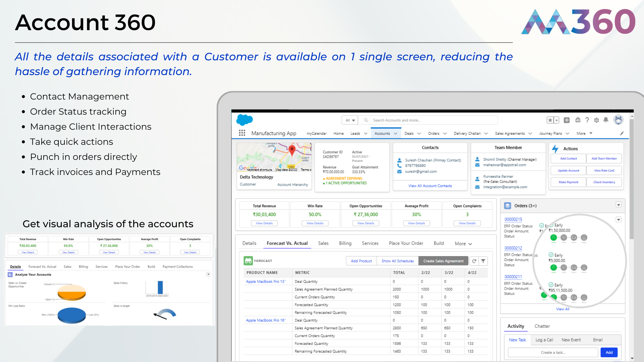Open the App Launcher grid icon
The image size is (644, 362).
point(242,133)
